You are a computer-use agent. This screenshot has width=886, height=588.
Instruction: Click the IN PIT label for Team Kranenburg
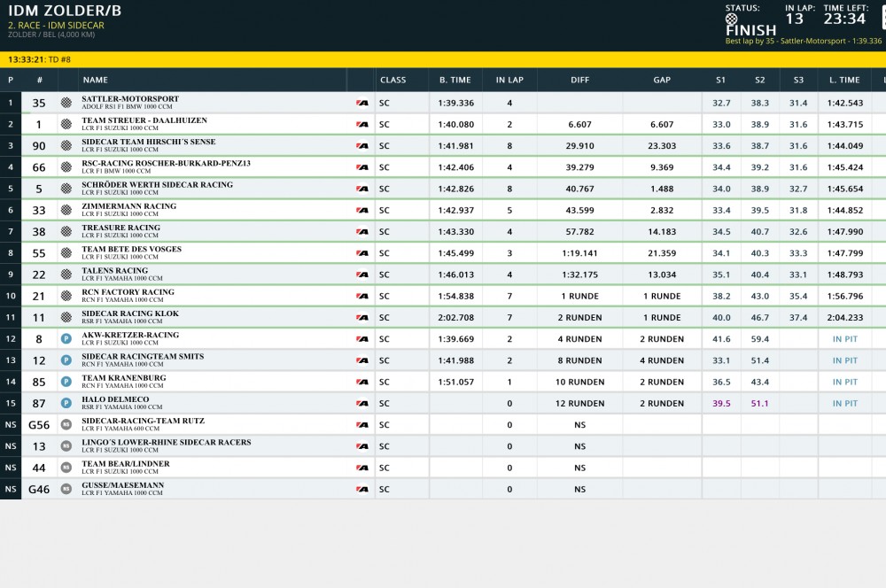844,382
